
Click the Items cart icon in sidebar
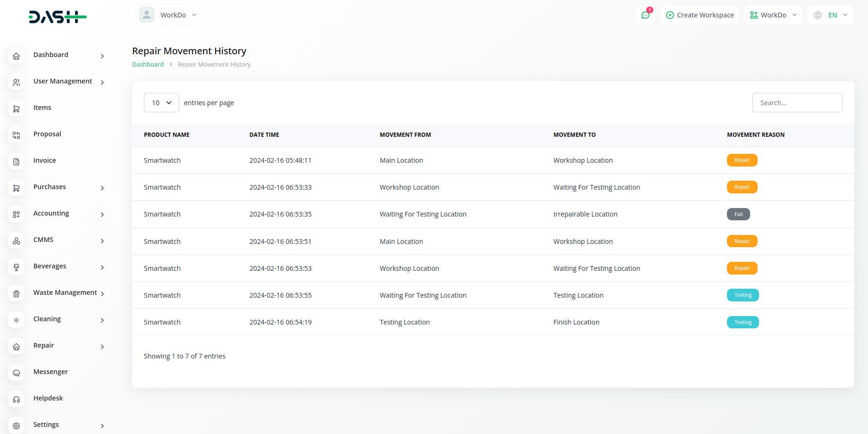pyautogui.click(x=17, y=109)
